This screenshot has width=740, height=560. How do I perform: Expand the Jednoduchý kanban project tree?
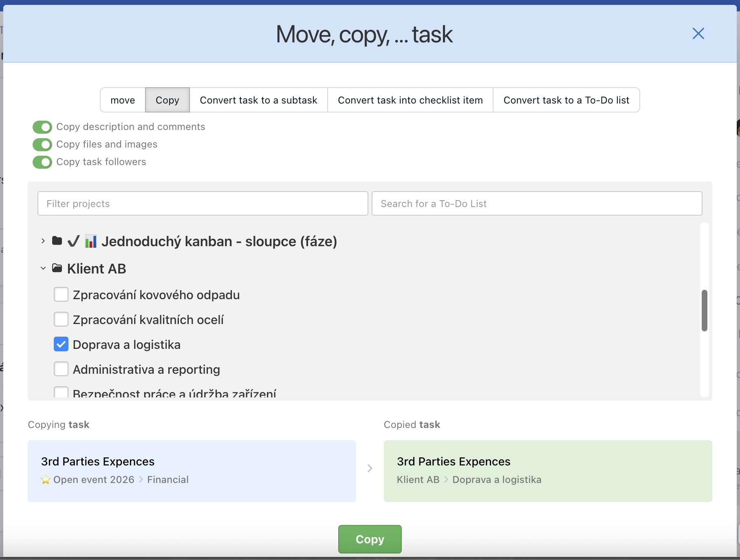click(x=43, y=241)
